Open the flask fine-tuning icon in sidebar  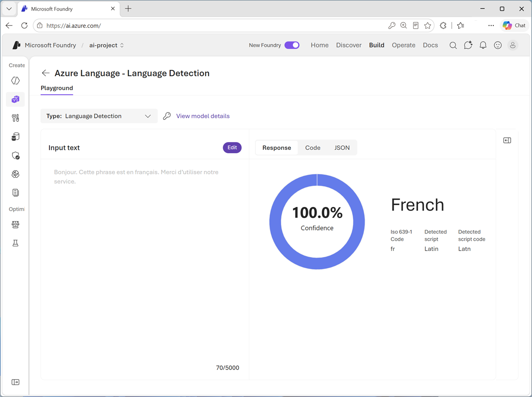click(x=16, y=243)
